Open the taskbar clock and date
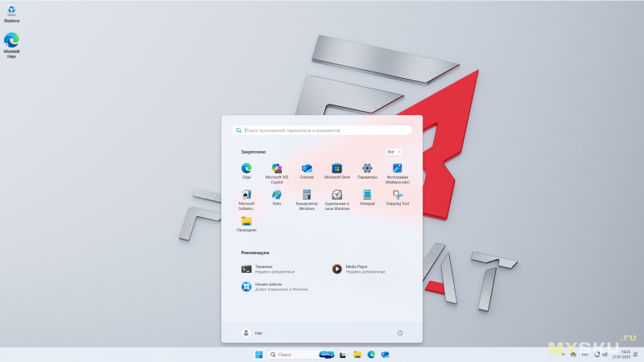 pos(621,355)
